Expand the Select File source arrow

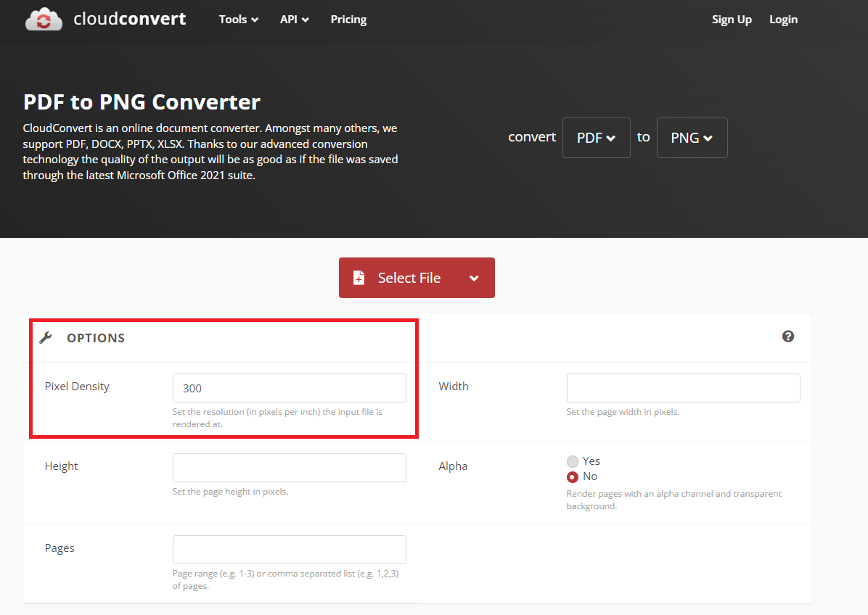(x=474, y=278)
